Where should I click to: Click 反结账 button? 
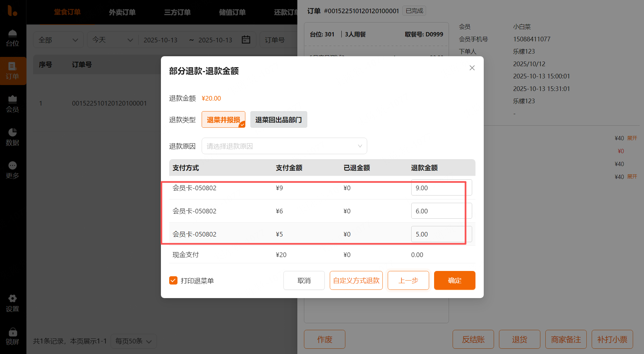[x=473, y=339]
